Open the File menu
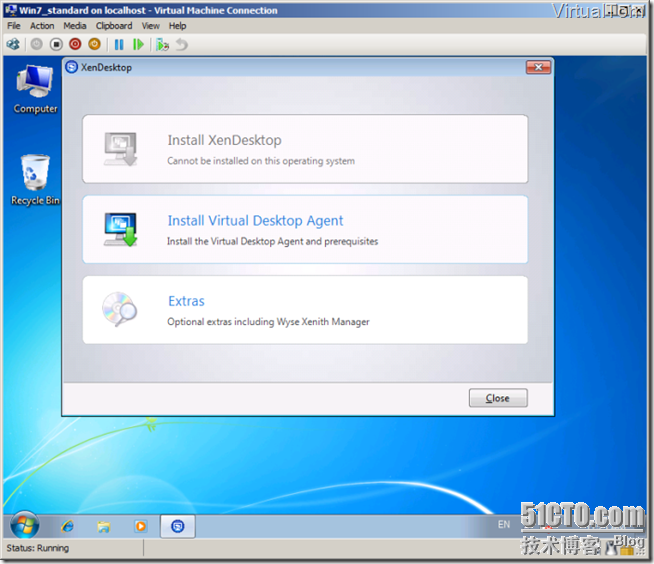The width and height of the screenshot is (654, 564). click(x=13, y=26)
